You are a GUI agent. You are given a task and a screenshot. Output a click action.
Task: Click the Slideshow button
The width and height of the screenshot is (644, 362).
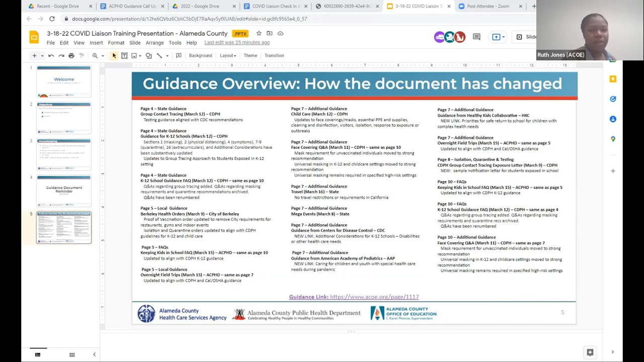click(x=526, y=37)
